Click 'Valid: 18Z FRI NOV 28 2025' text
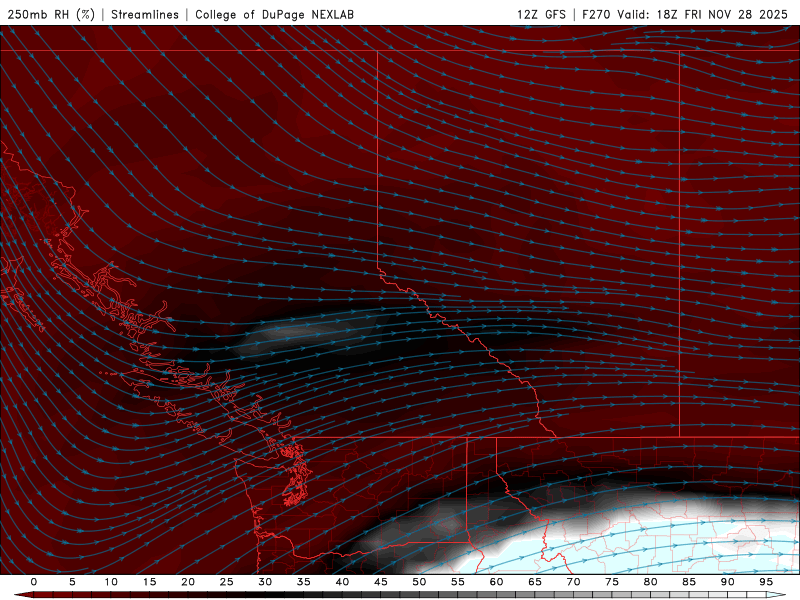Image resolution: width=800 pixels, height=600 pixels. pos(703,14)
